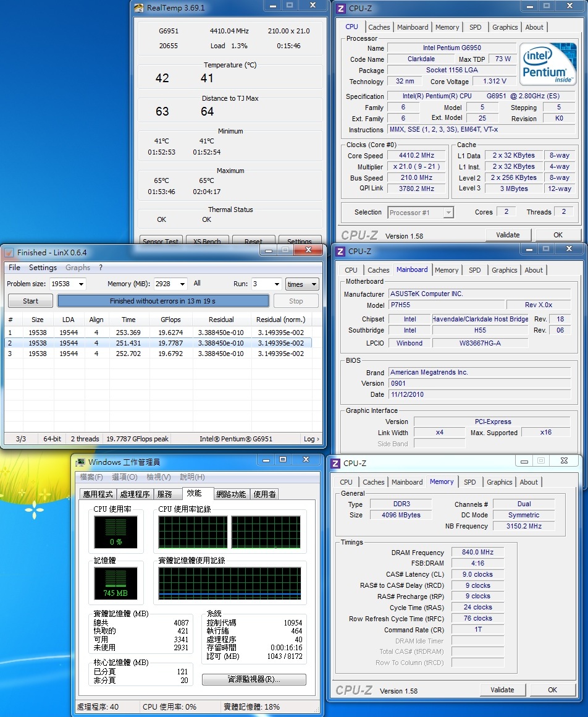Switch to Caches tab in the CPU-Z Processor window

[x=379, y=27]
